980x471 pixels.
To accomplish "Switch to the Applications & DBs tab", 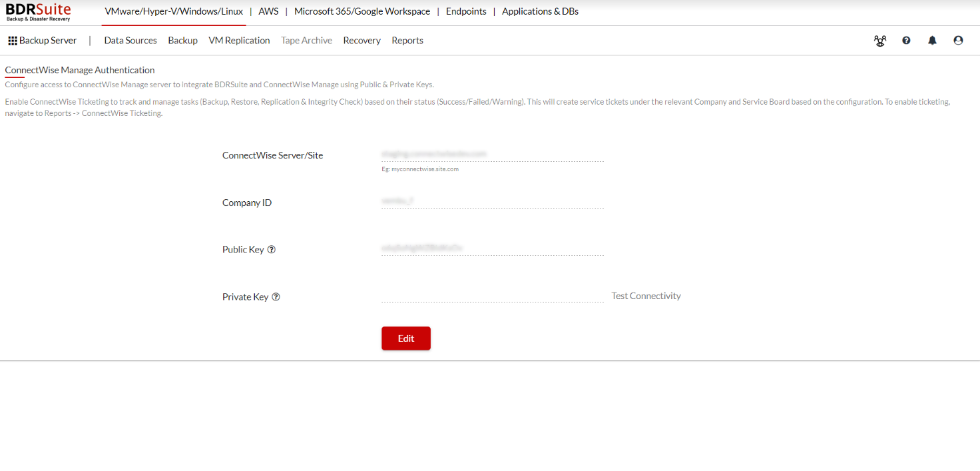I will point(540,11).
